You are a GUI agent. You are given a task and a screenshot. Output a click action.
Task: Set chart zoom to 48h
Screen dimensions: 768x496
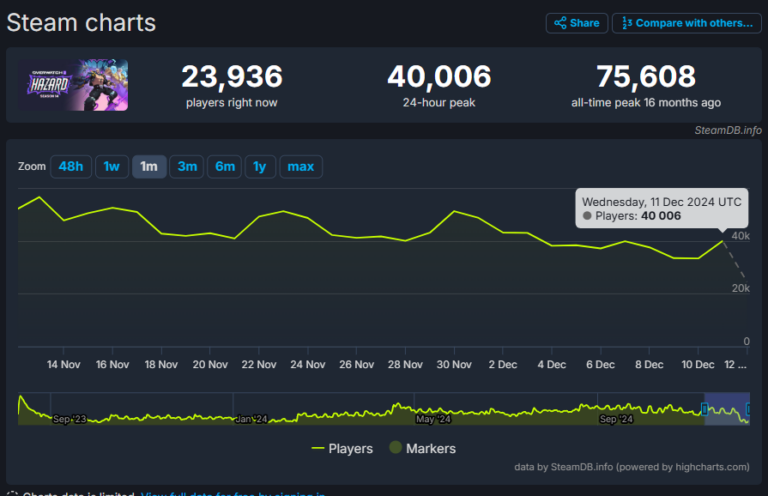tap(71, 166)
